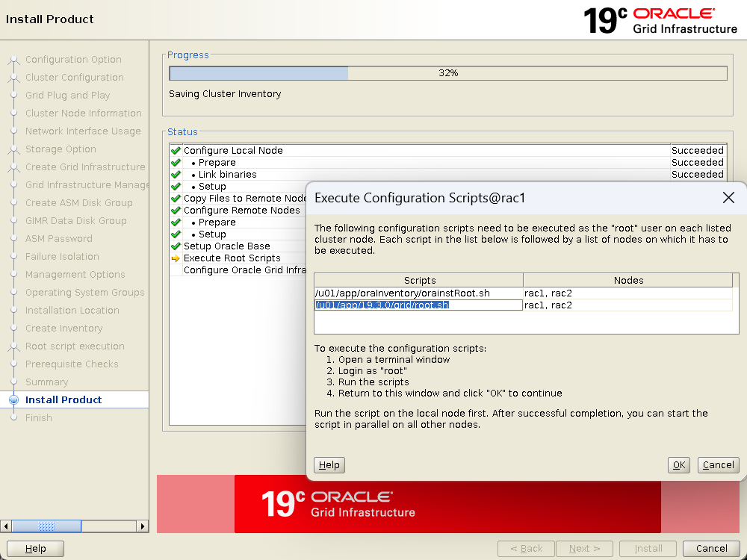
Task: Open the installer Help button at bottom left
Action: click(x=35, y=549)
